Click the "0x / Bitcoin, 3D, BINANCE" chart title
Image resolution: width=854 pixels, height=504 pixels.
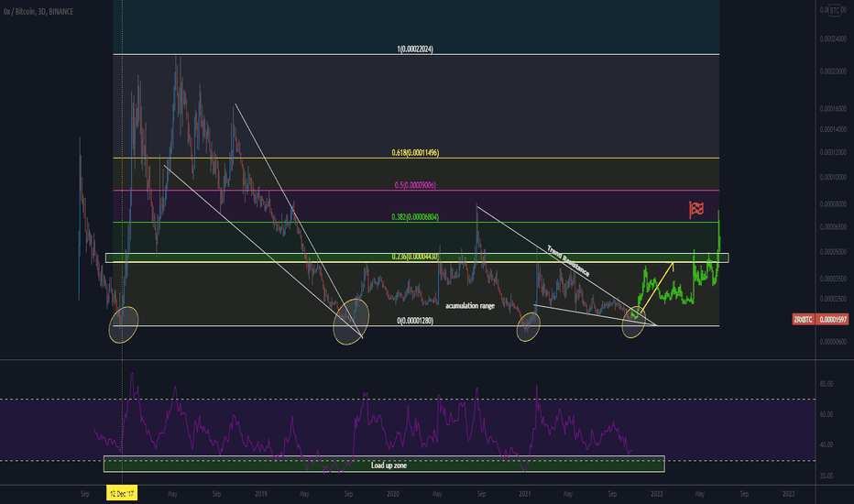click(x=38, y=11)
